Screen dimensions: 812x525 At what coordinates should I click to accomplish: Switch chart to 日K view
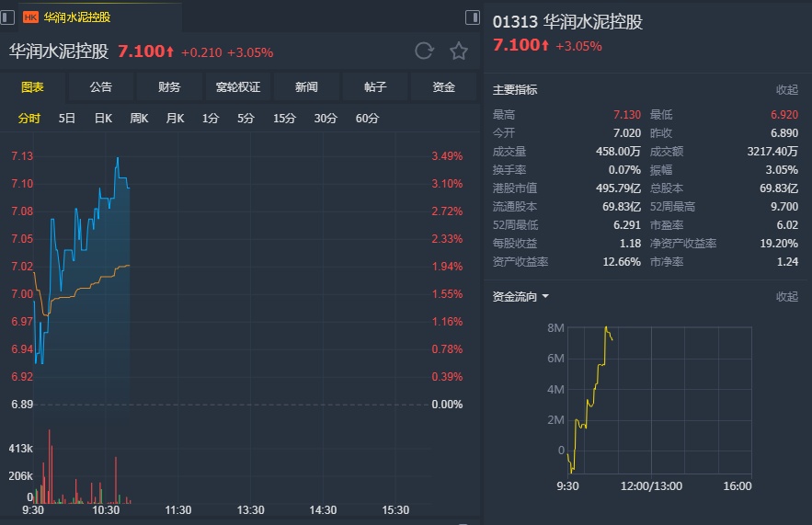pos(103,118)
